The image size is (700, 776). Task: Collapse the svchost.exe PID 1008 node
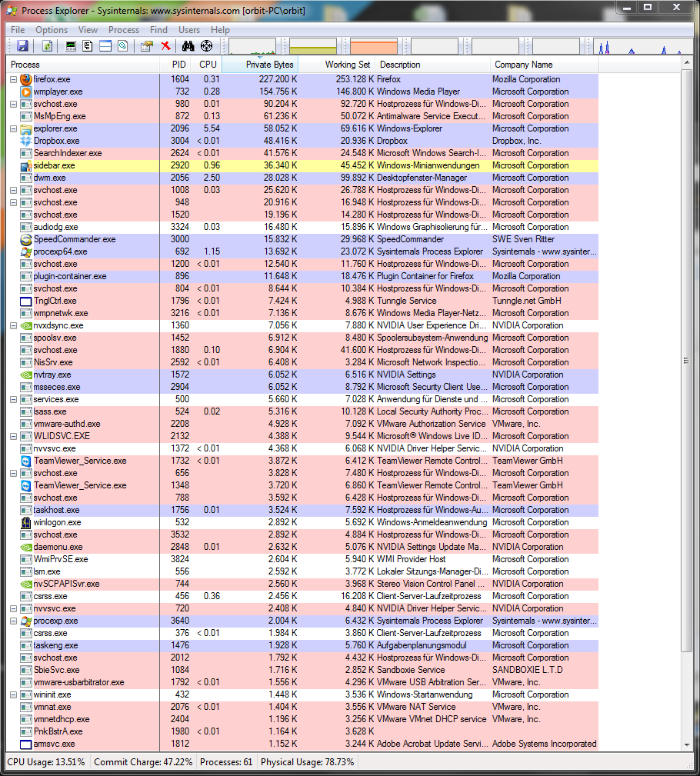tap(14, 190)
